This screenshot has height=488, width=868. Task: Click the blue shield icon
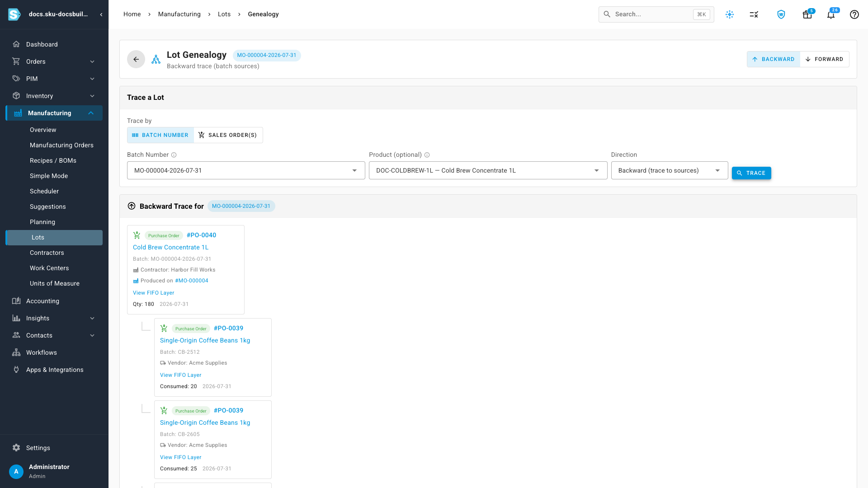pyautogui.click(x=781, y=14)
